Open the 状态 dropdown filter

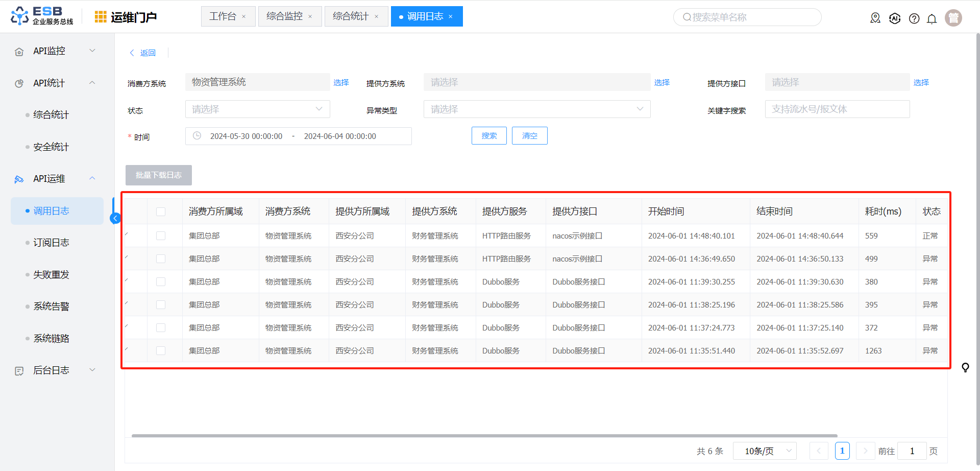(257, 109)
